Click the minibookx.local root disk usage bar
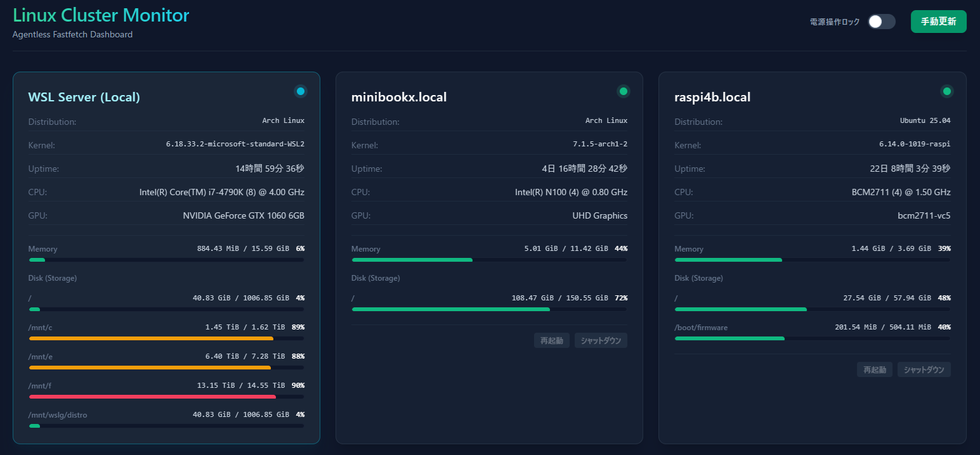Image resolution: width=980 pixels, height=455 pixels. (489, 309)
